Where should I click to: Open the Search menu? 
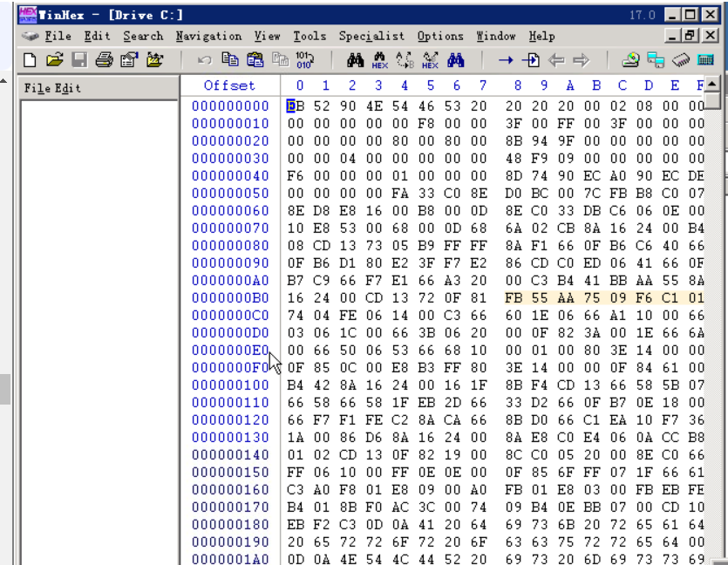pyautogui.click(x=143, y=37)
